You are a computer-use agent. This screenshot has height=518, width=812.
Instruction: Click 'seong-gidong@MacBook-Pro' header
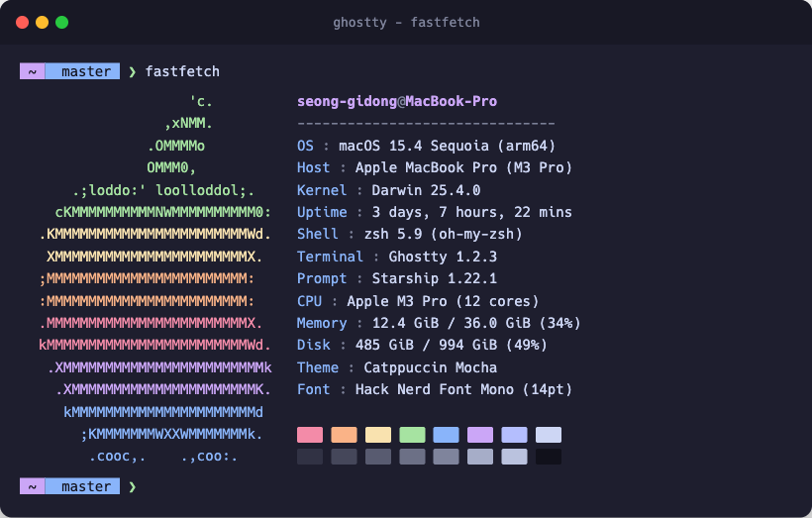397,101
